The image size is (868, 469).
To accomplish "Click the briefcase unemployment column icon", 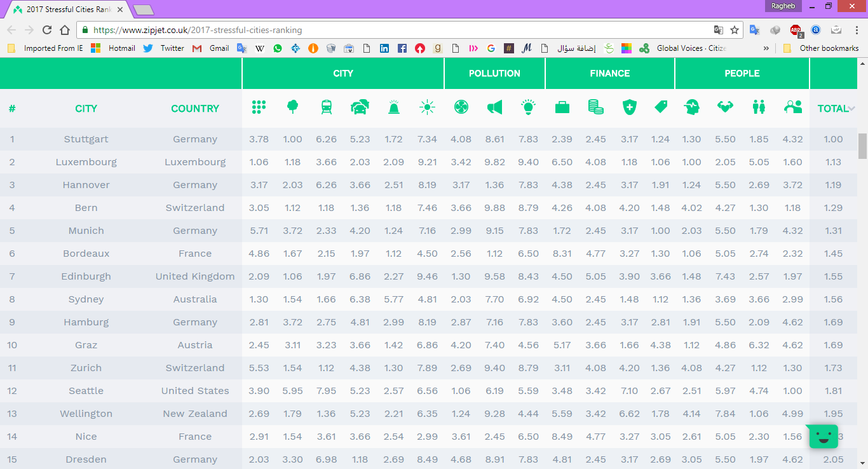I will [x=562, y=108].
